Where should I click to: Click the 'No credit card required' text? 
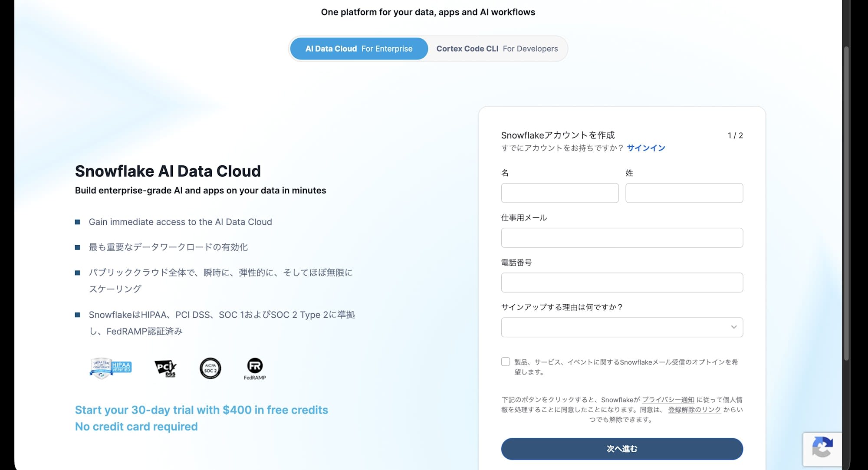(136, 427)
